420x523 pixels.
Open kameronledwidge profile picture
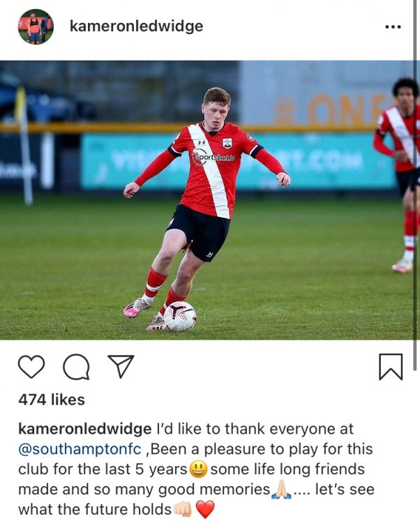(x=36, y=26)
